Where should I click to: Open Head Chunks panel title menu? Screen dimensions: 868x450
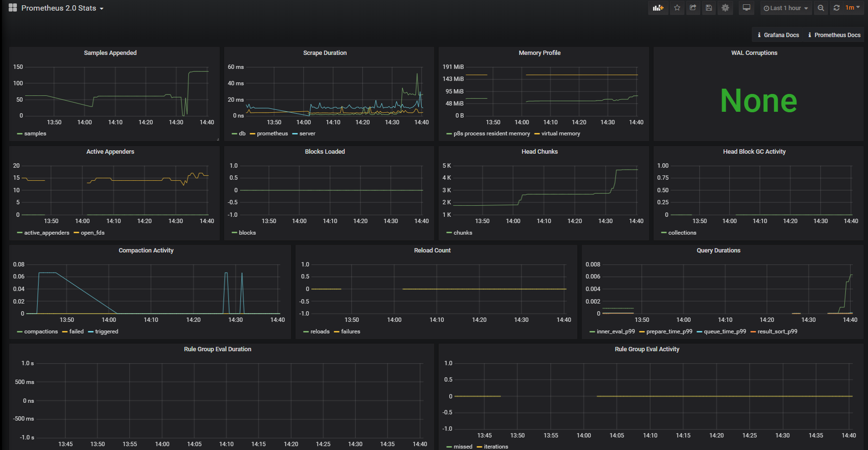[539, 152]
